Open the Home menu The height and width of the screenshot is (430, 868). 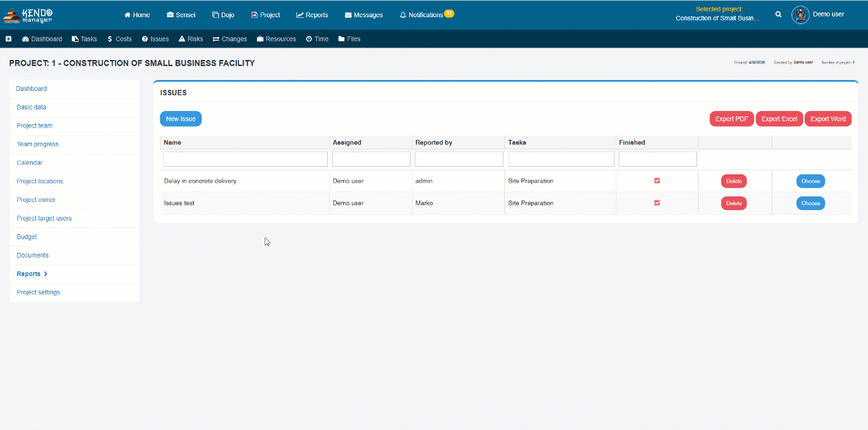coord(137,15)
